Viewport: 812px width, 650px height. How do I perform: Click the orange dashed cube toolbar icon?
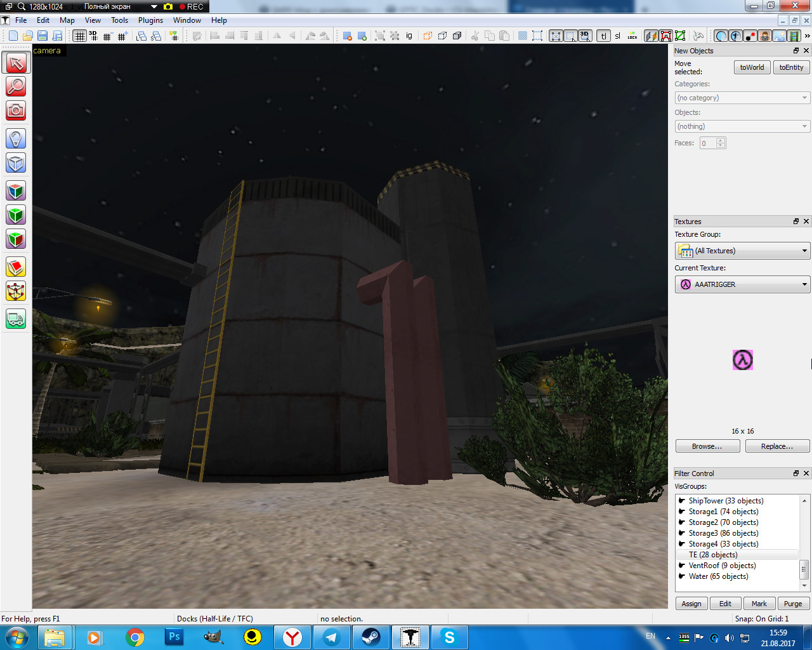(x=428, y=36)
